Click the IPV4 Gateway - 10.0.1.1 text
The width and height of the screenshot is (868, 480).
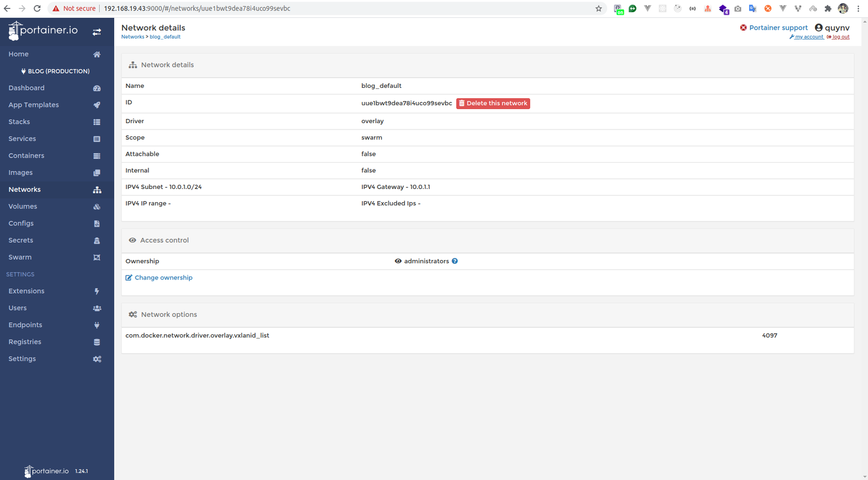[x=396, y=187]
